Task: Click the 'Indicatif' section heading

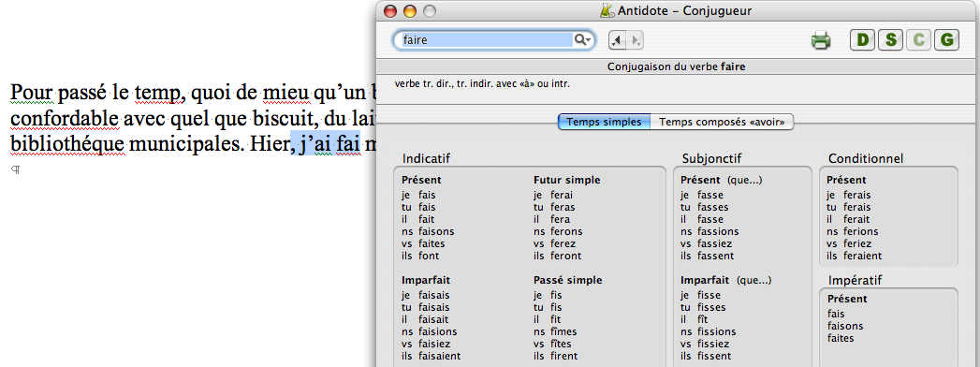Action: (x=426, y=159)
